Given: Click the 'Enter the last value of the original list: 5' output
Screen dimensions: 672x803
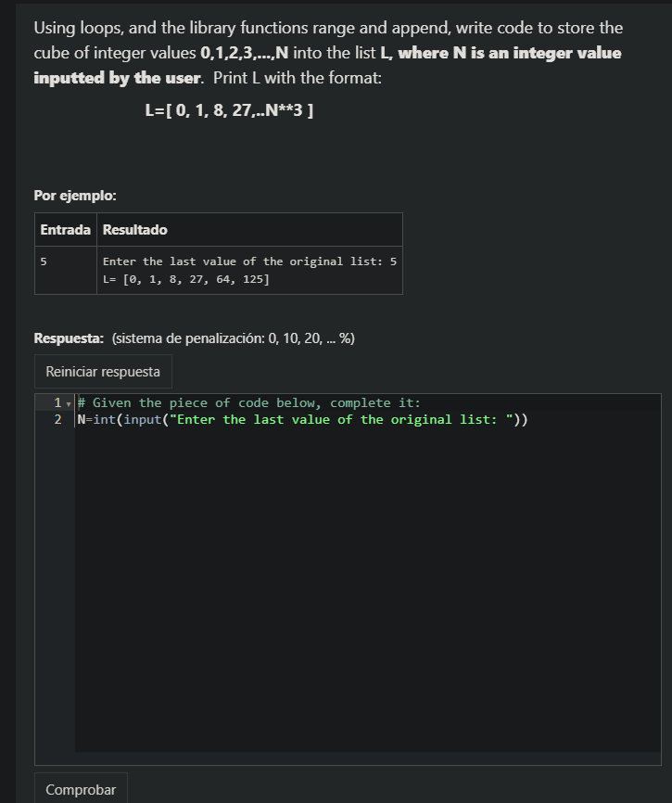Looking at the screenshot, I should (249, 261).
